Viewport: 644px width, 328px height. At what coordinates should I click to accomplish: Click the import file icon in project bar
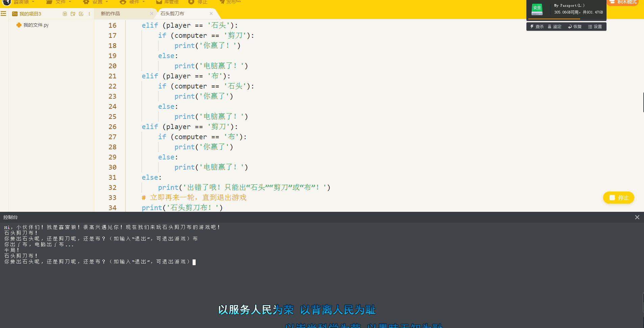point(81,14)
